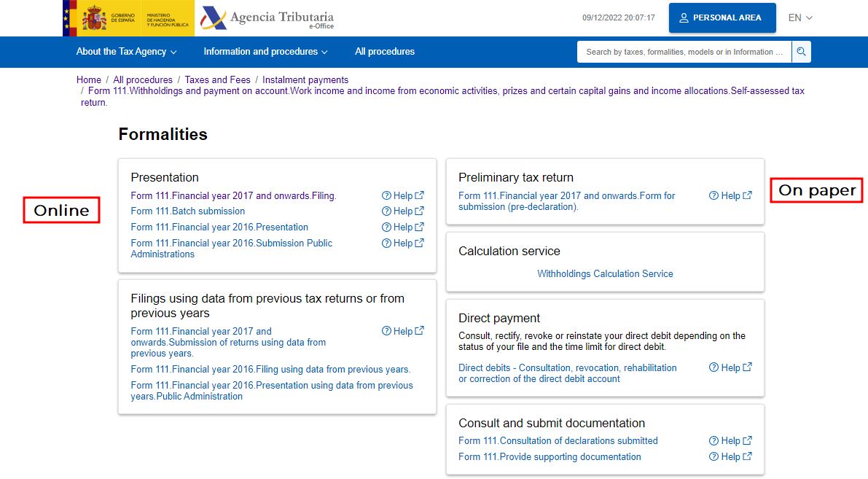The image size is (868, 479).
Task: Click into the search input field
Action: pyautogui.click(x=684, y=52)
